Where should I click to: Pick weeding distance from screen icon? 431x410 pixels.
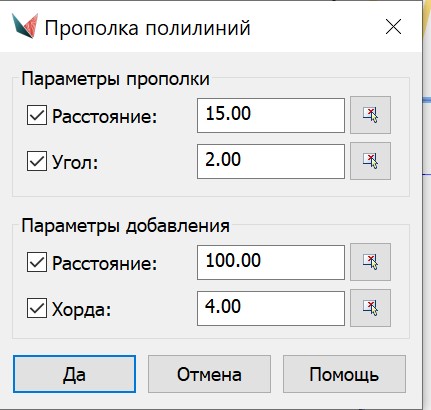click(370, 115)
